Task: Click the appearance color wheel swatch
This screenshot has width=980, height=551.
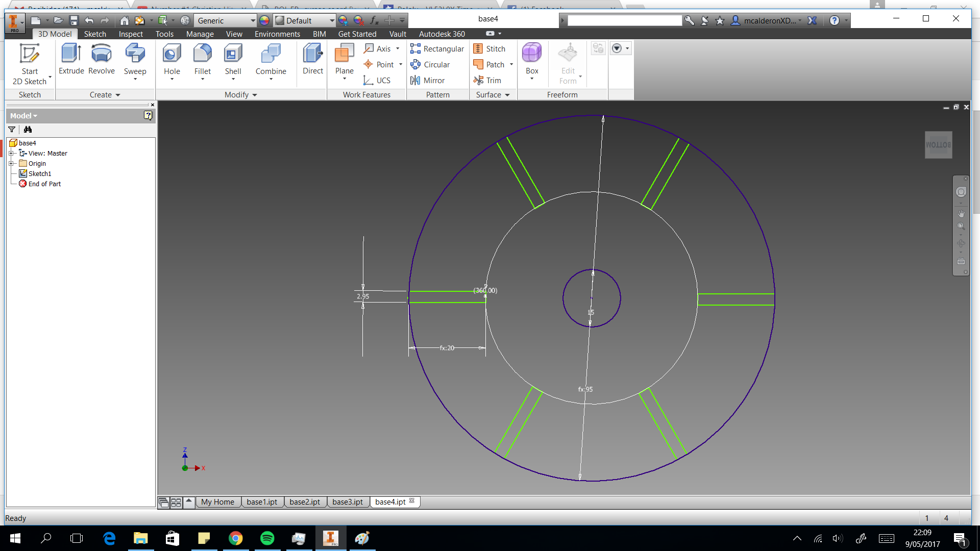Action: click(264, 20)
